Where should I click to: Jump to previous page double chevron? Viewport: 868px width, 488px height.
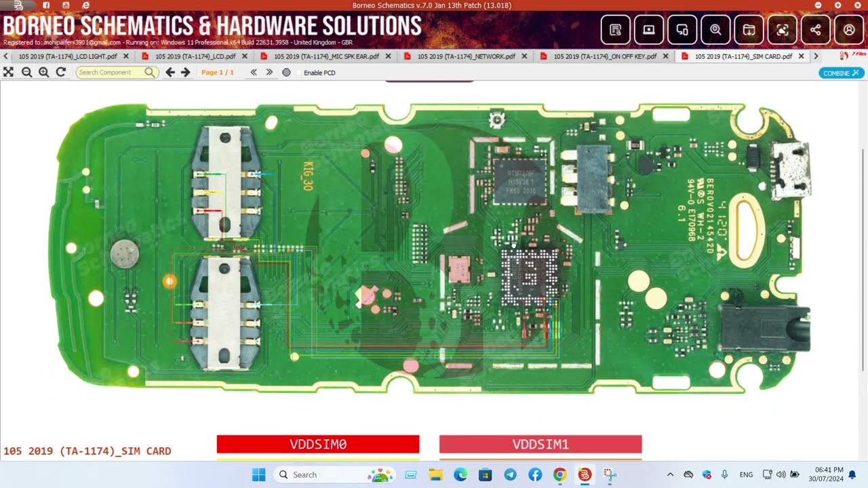pos(254,72)
